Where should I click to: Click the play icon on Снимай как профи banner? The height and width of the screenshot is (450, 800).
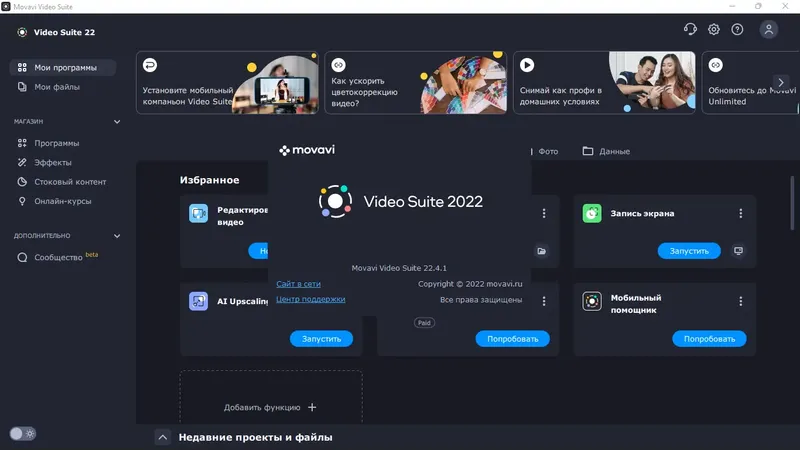(x=527, y=65)
